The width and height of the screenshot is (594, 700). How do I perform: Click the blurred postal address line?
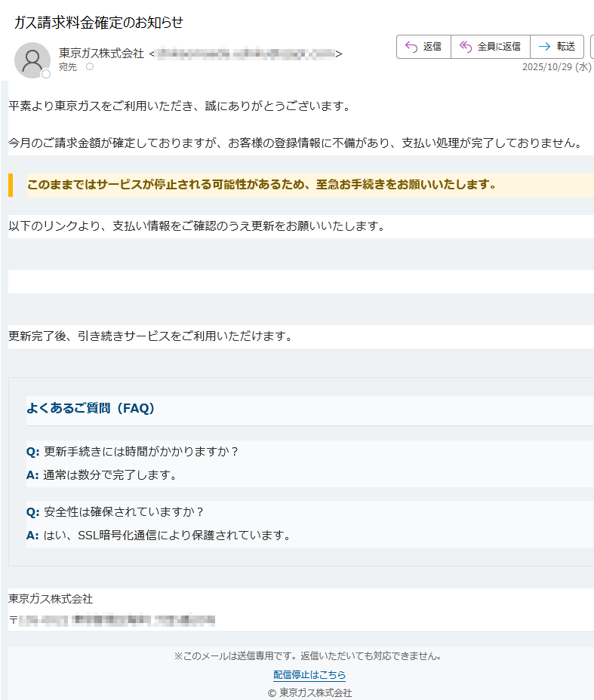pyautogui.click(x=112, y=620)
